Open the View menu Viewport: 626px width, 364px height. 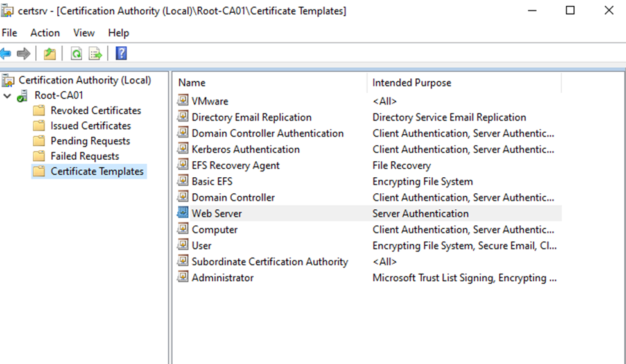[83, 33]
